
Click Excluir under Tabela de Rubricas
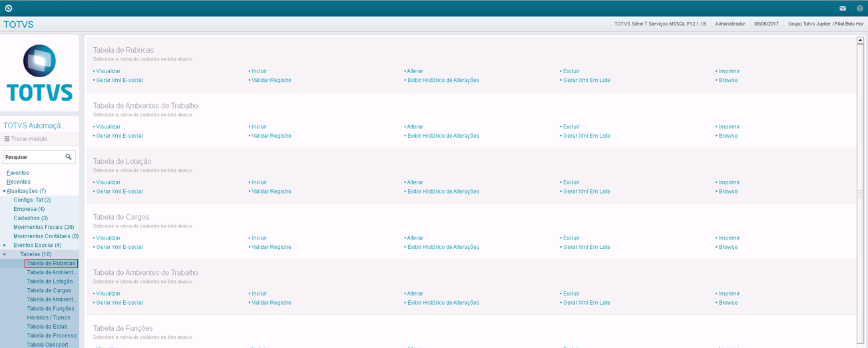point(571,71)
